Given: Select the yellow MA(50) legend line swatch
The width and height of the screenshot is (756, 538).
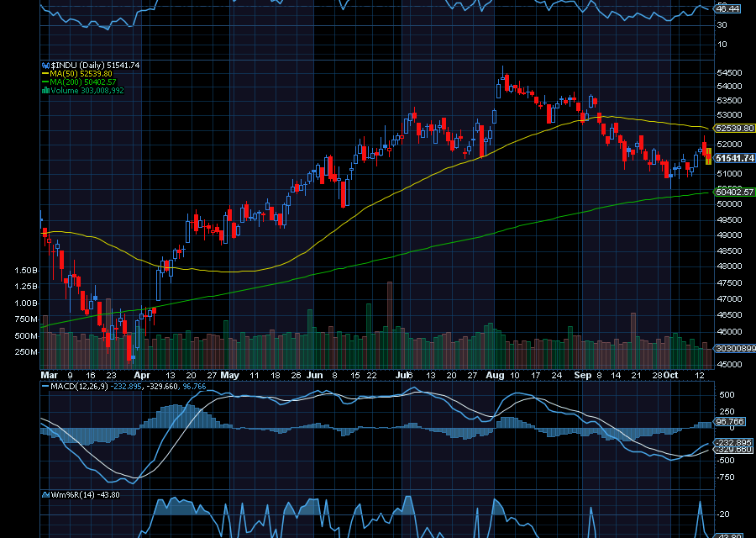Looking at the screenshot, I should coord(46,74).
